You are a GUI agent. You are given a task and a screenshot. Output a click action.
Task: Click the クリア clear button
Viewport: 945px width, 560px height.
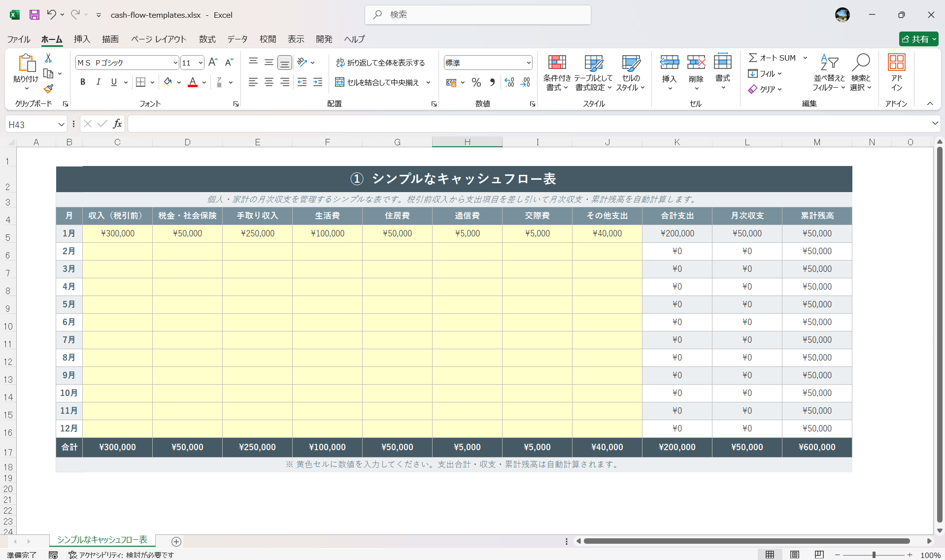[765, 89]
